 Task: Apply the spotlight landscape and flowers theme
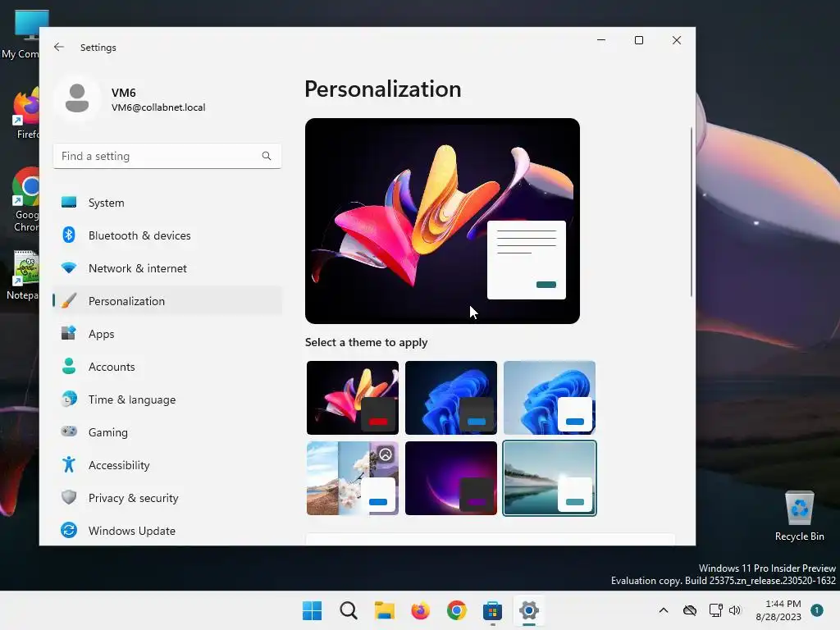[x=353, y=478]
